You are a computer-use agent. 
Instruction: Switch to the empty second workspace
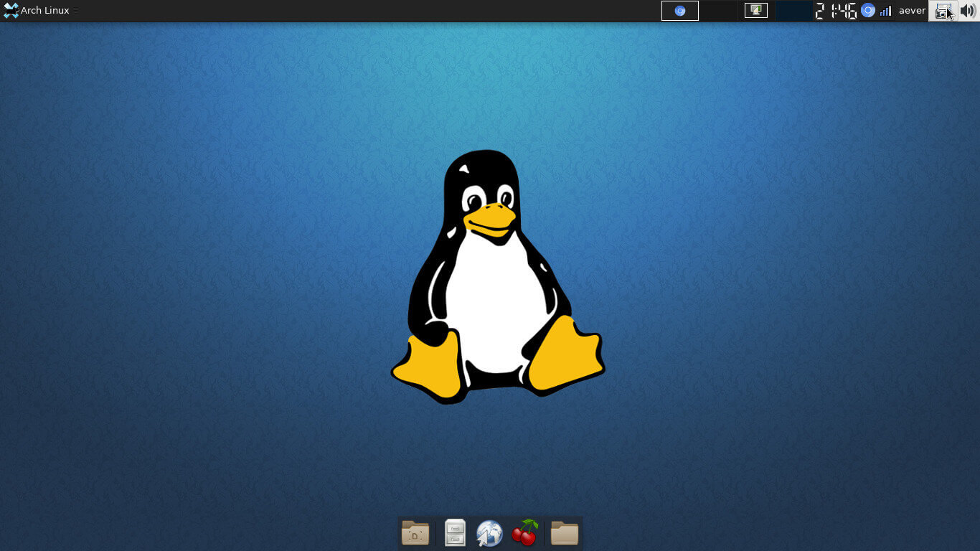pos(718,11)
